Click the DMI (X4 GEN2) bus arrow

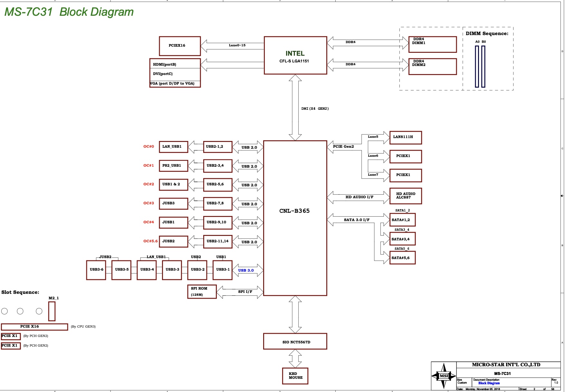point(295,107)
